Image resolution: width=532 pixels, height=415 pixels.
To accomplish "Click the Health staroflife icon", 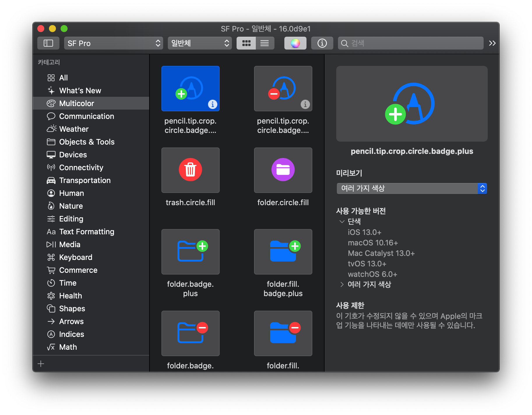I will 51,296.
